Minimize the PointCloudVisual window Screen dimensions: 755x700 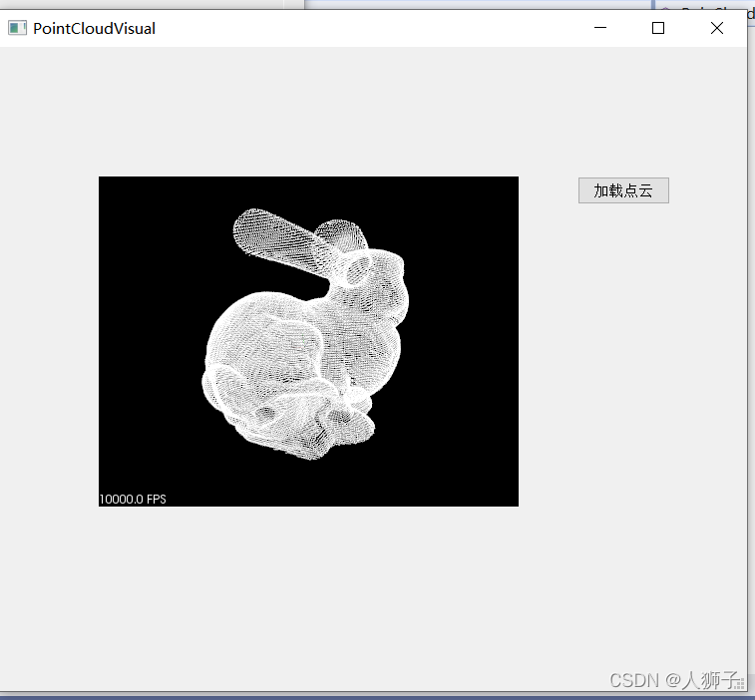tap(600, 28)
